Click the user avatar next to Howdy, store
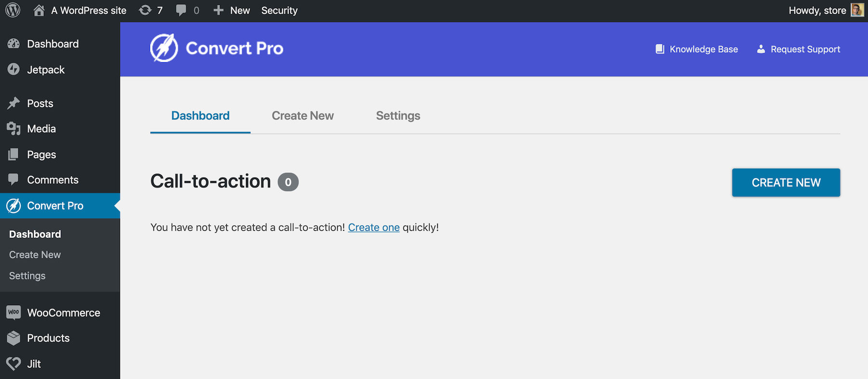Screen dimensions: 868x379 [x=857, y=10]
